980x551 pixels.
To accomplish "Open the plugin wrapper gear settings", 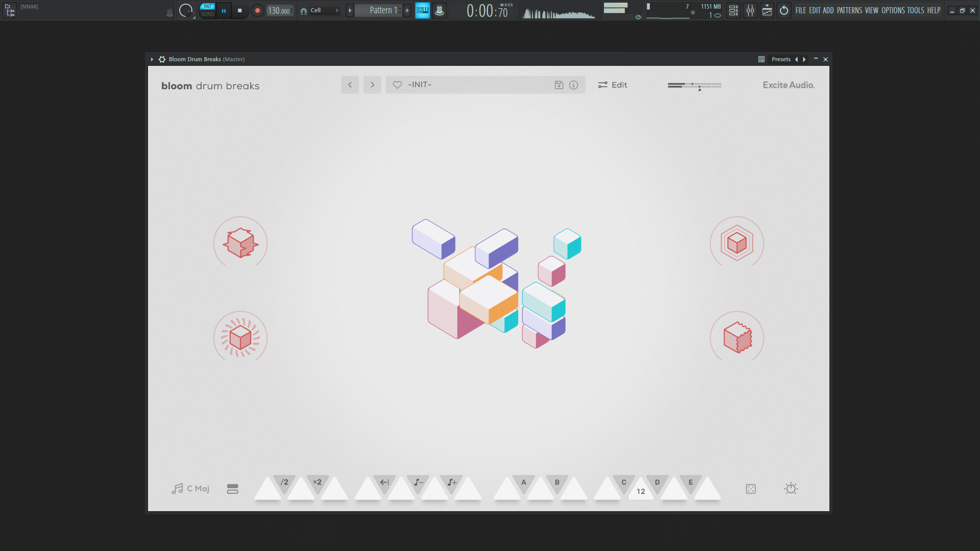I will 162,59.
